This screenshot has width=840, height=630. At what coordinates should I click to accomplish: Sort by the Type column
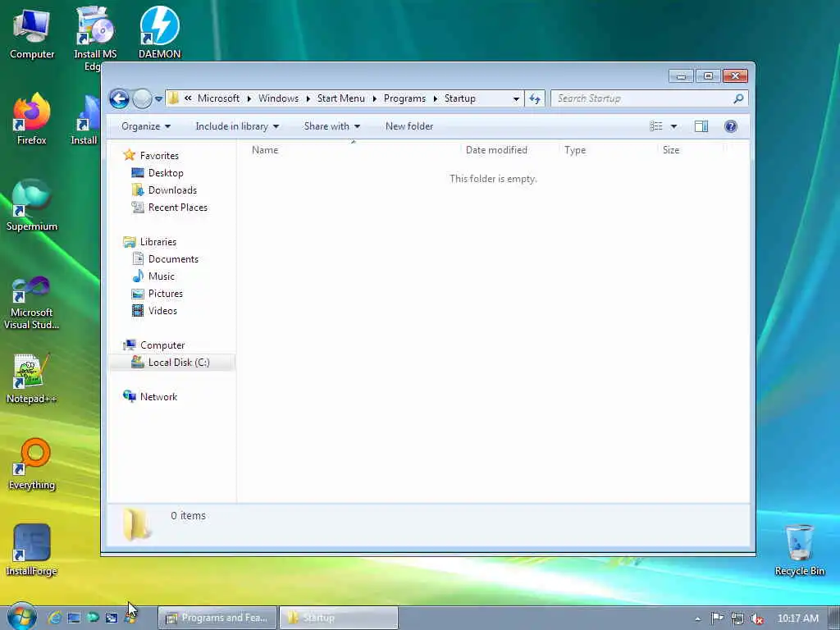click(x=608, y=150)
